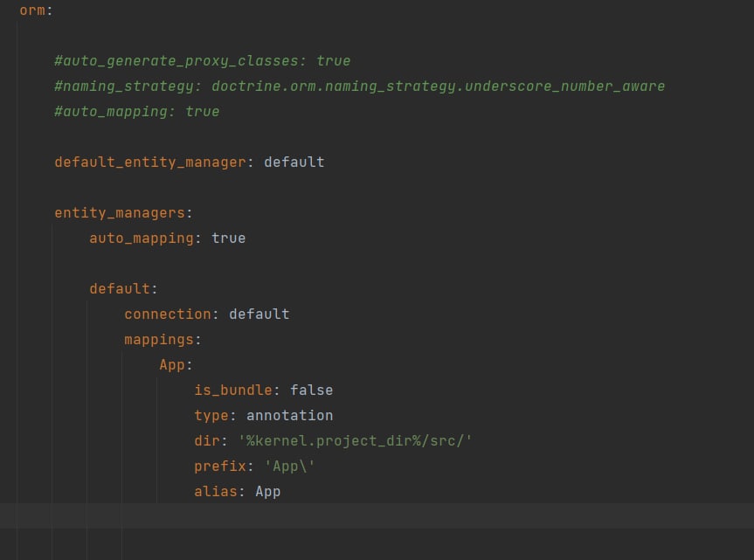The width and height of the screenshot is (754, 560).
Task: Click the '%kernel.project_dir%/src/' string
Action: tap(356, 441)
